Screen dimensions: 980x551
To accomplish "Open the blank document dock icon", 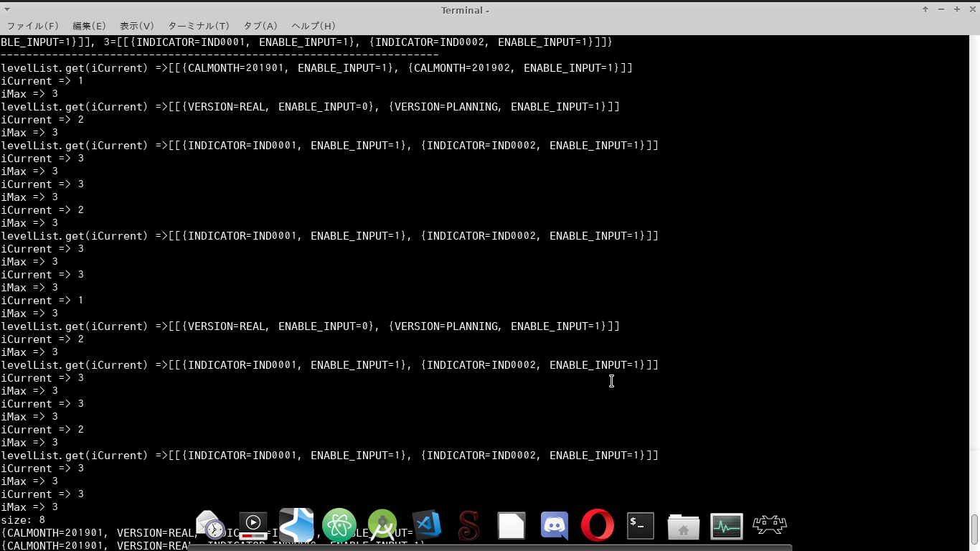I will click(512, 526).
